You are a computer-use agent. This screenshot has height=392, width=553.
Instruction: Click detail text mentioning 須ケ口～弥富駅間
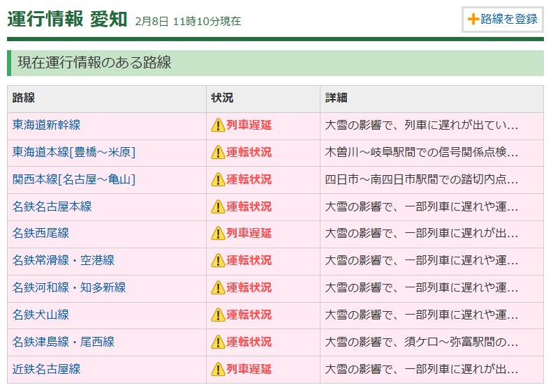tap(422, 342)
